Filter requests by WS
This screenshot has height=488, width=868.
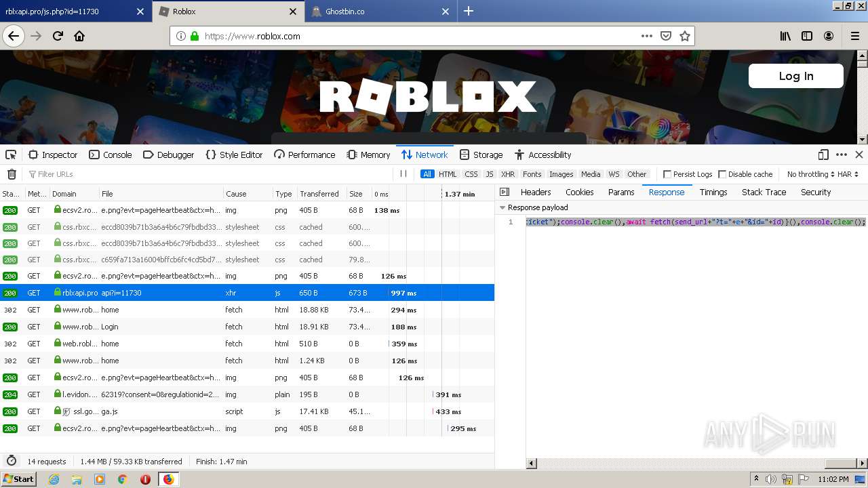coord(614,174)
